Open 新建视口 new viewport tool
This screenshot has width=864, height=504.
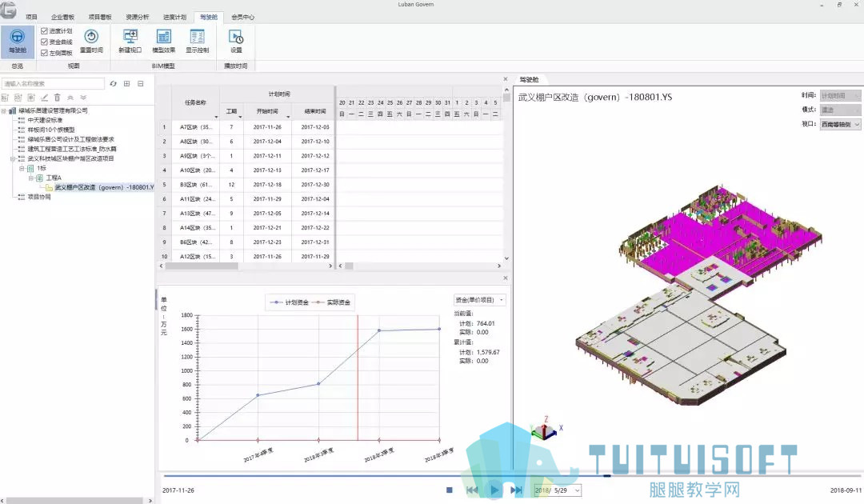coord(130,41)
